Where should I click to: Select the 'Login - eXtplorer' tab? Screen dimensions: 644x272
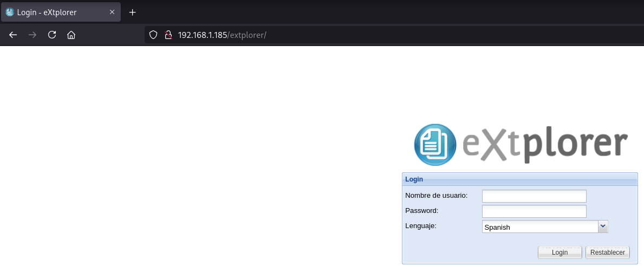point(54,12)
